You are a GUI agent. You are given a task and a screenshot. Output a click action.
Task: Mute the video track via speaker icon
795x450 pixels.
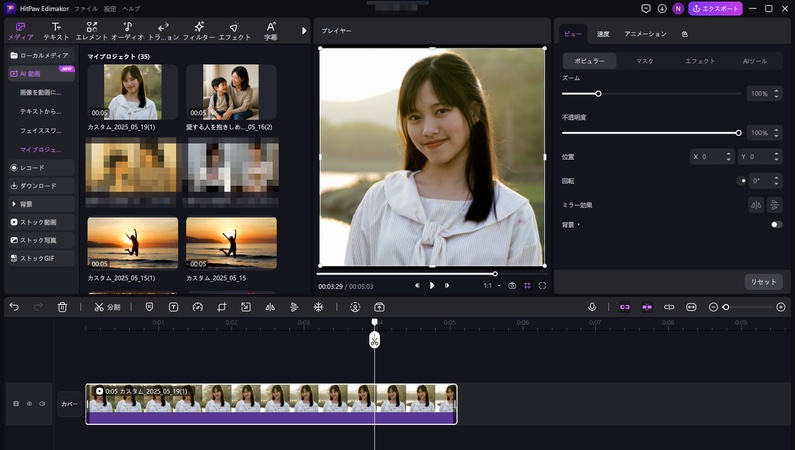point(42,404)
